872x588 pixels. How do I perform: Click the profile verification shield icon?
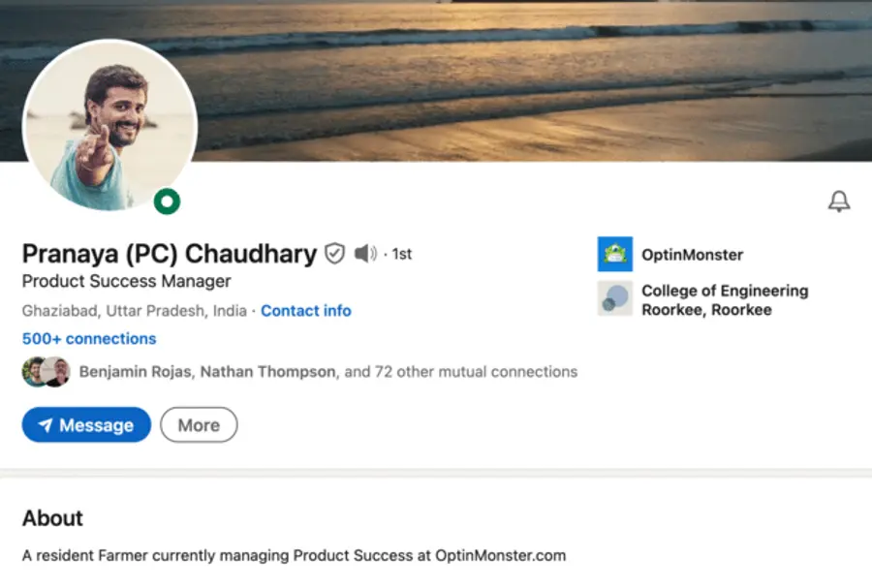pos(333,253)
